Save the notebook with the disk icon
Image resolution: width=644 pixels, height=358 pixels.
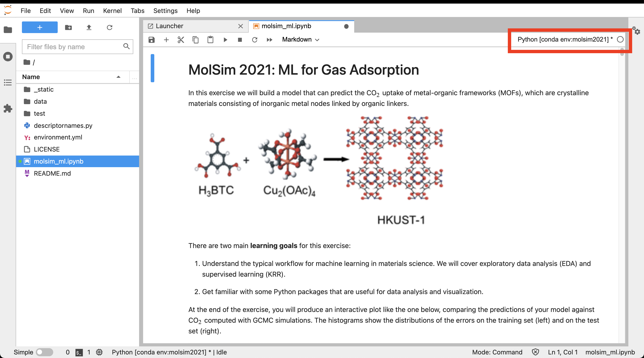click(x=152, y=40)
